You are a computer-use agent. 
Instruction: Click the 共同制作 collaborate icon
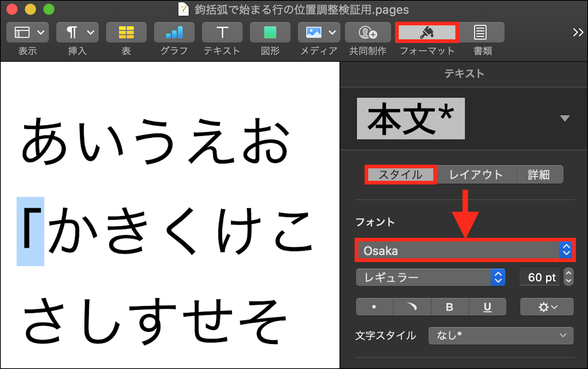(x=367, y=32)
